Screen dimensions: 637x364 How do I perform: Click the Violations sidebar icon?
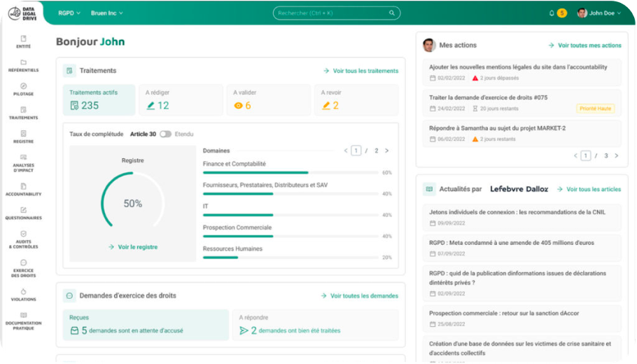pyautogui.click(x=23, y=292)
